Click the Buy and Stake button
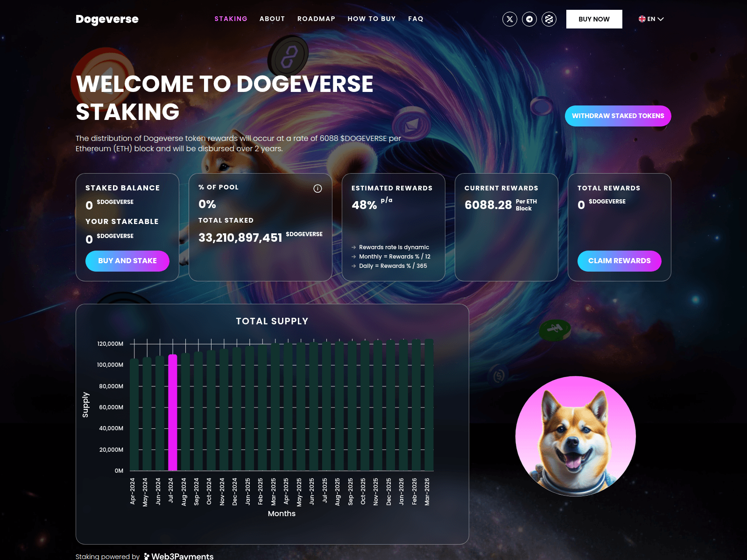This screenshot has height=560, width=747. click(x=127, y=261)
